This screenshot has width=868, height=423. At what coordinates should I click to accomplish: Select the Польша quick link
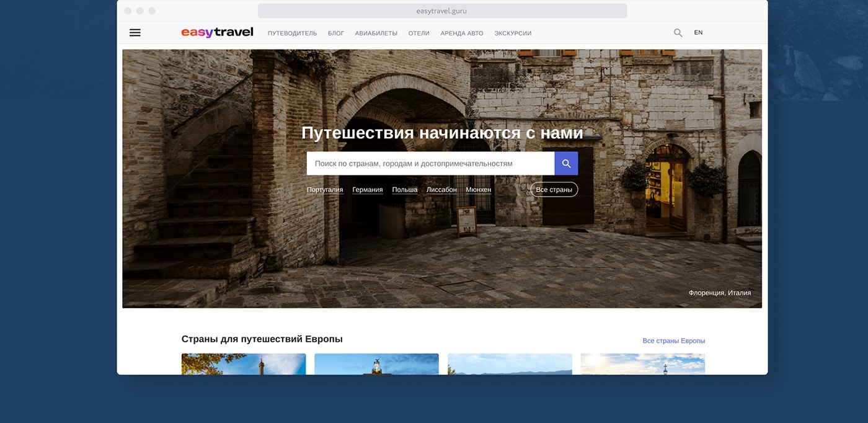[x=405, y=190]
